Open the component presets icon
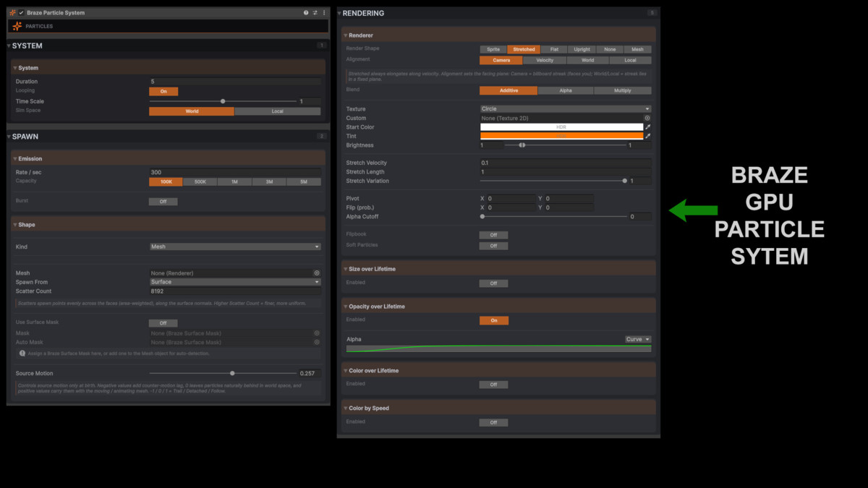This screenshot has height=488, width=868. (315, 12)
